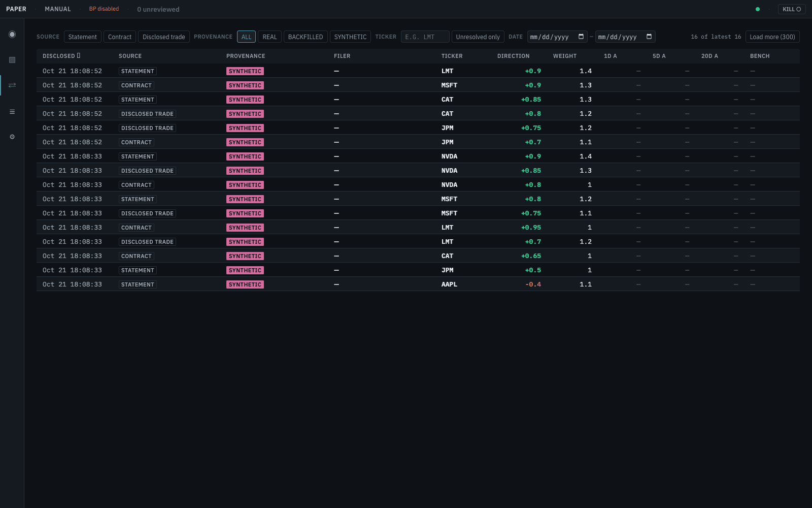Toggle the Contract source filter
This screenshot has width=812, height=508.
click(120, 37)
